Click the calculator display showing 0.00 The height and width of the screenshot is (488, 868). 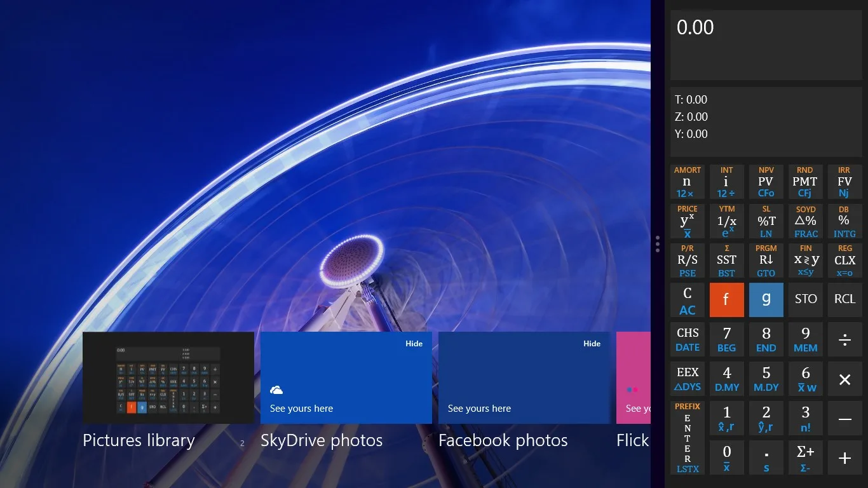click(x=766, y=44)
